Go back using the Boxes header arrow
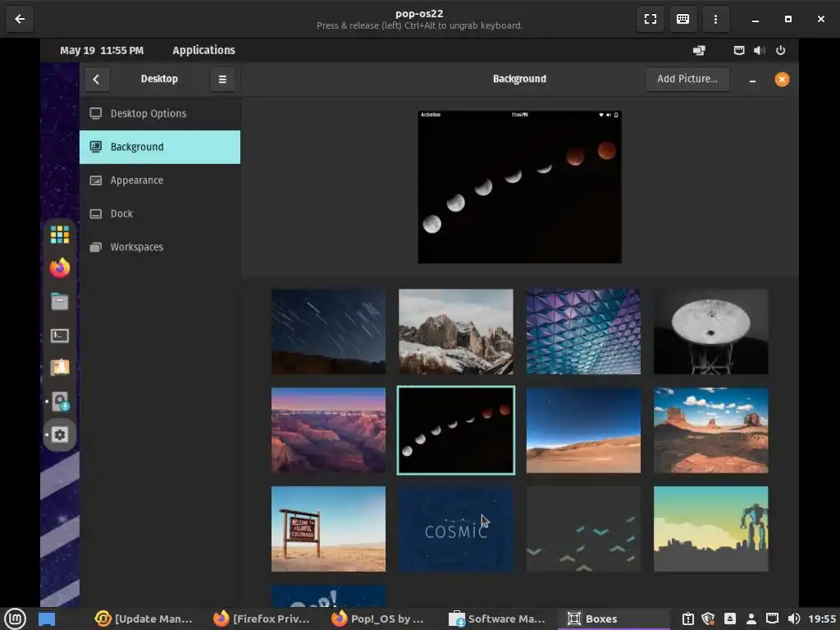The width and height of the screenshot is (840, 630). click(x=20, y=19)
